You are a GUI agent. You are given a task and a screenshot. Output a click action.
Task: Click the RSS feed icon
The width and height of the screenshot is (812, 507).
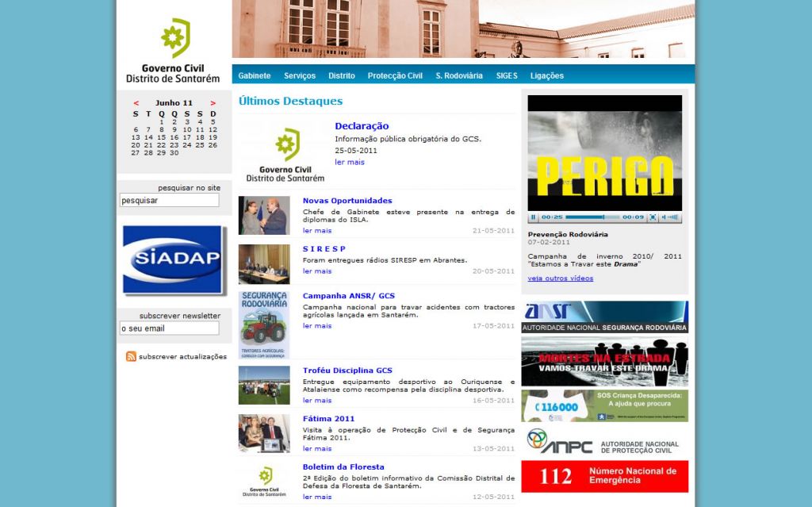pyautogui.click(x=131, y=357)
